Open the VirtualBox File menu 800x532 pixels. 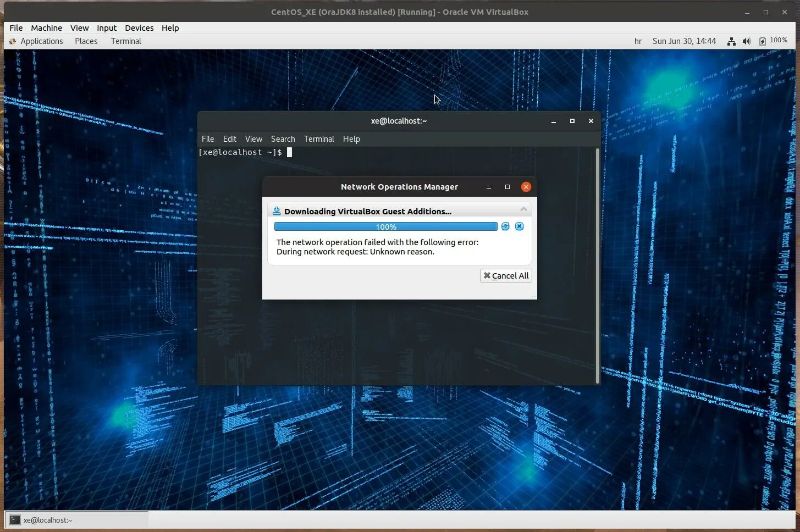pyautogui.click(x=16, y=28)
